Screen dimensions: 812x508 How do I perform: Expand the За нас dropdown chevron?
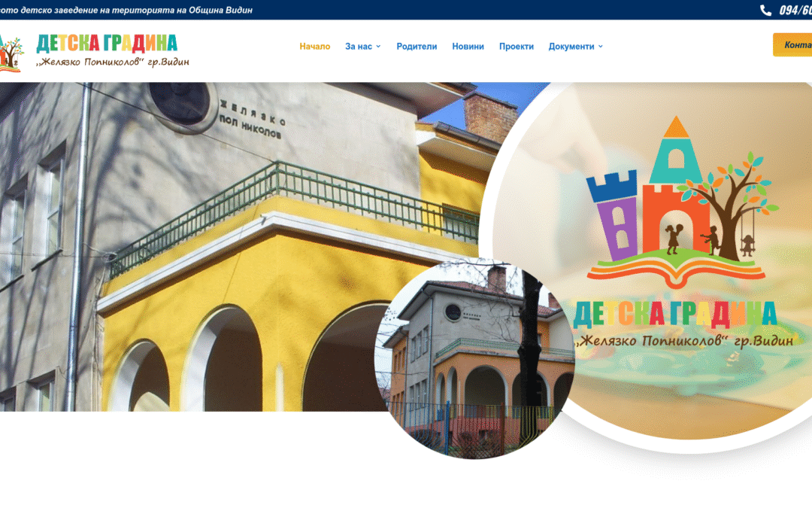click(x=378, y=46)
